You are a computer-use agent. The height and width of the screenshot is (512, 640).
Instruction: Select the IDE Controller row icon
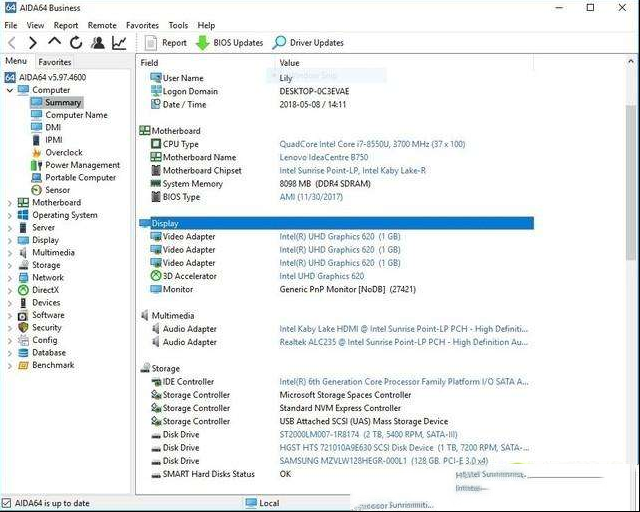click(156, 382)
